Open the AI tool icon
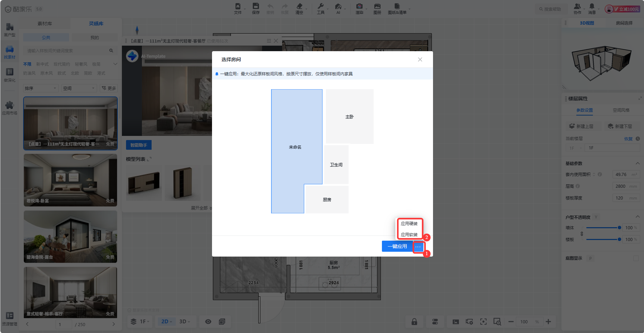Screen dimensions: 644x333 point(338,8)
